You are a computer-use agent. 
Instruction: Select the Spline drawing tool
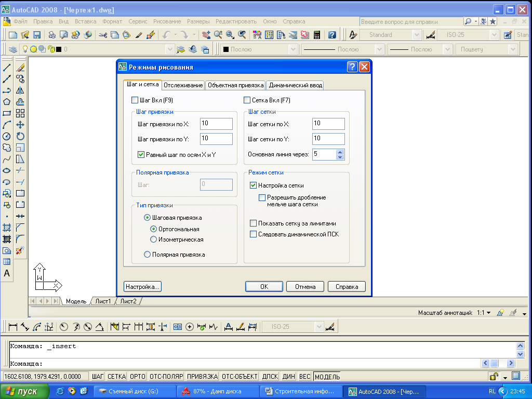point(7,159)
